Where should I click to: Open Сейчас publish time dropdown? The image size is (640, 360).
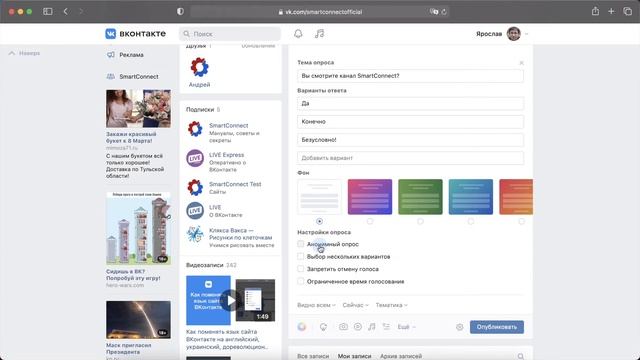coord(356,305)
